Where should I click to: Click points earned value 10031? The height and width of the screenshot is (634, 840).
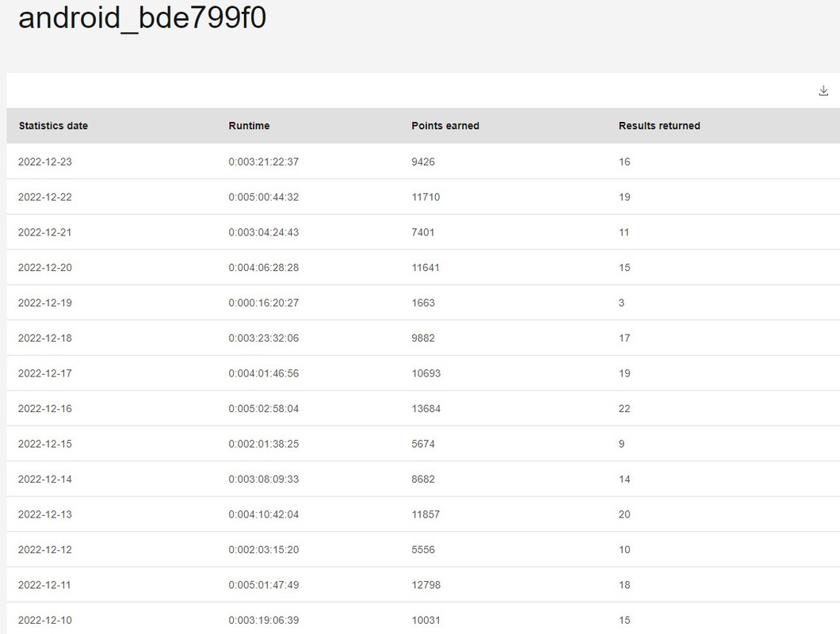[x=426, y=620]
